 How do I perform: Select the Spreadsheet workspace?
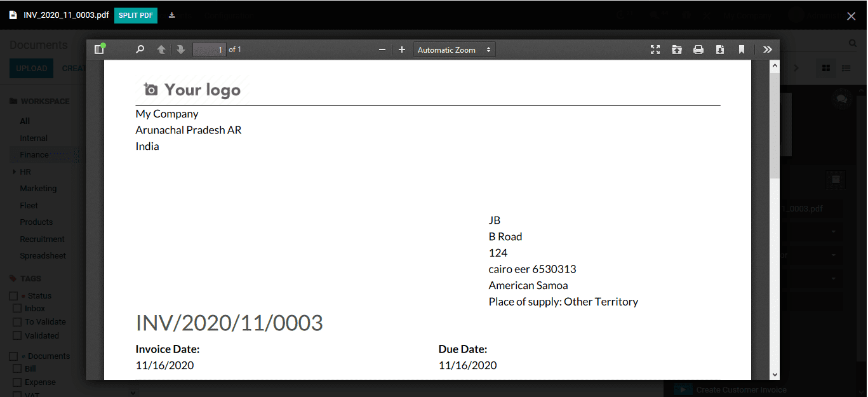pyautogui.click(x=43, y=256)
